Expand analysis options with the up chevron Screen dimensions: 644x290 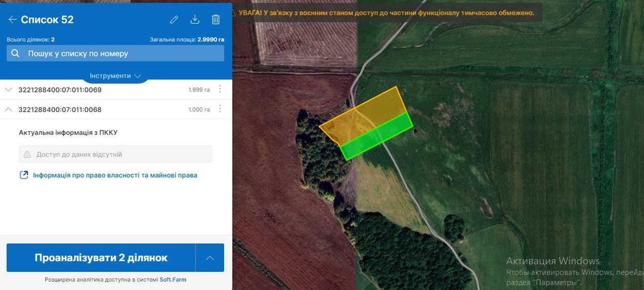click(210, 258)
